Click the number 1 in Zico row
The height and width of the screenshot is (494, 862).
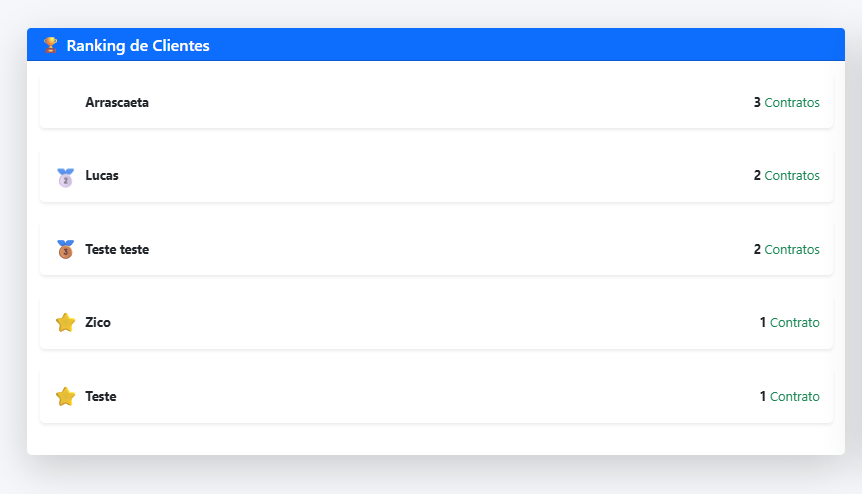click(763, 323)
